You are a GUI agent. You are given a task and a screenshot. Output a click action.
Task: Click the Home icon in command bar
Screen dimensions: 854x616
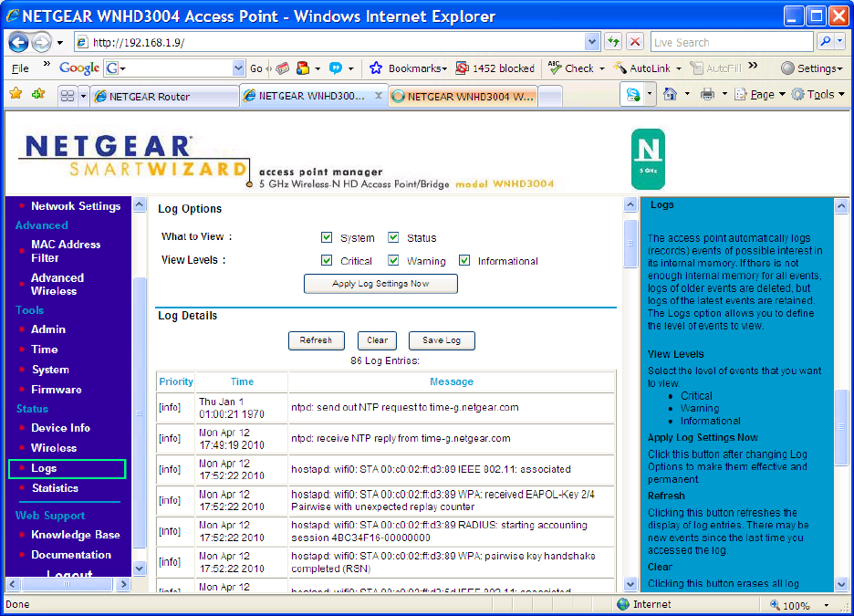[x=670, y=94]
